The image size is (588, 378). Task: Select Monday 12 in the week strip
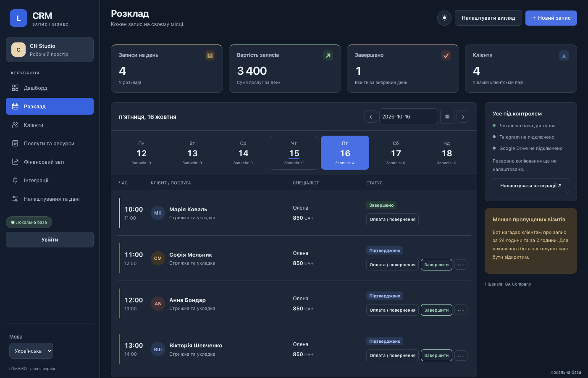click(142, 152)
